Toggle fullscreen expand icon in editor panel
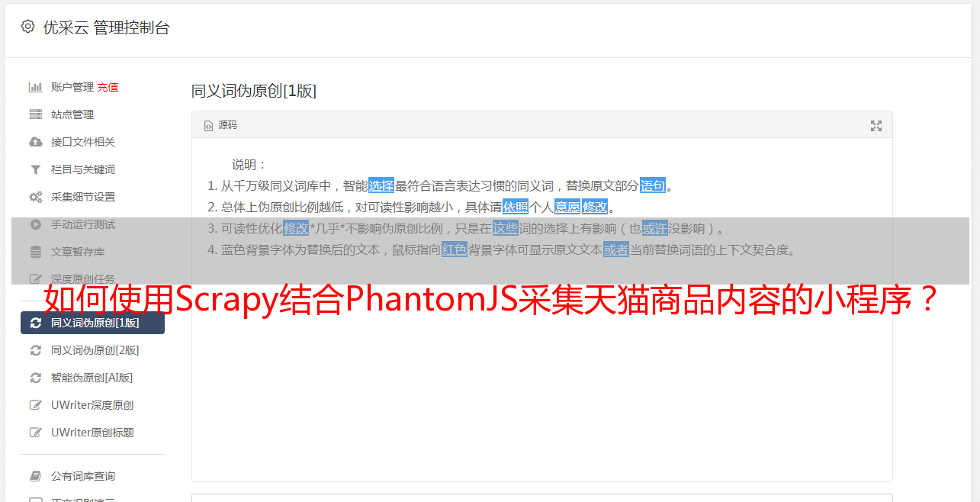Image resolution: width=980 pixels, height=502 pixels. (x=876, y=126)
